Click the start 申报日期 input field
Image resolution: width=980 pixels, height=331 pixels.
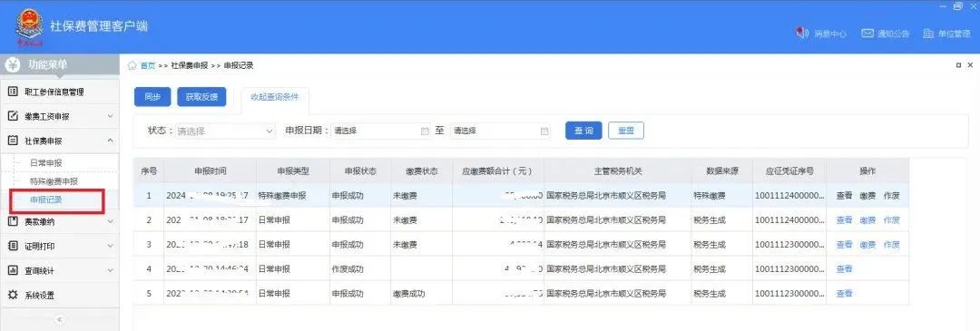click(x=381, y=131)
